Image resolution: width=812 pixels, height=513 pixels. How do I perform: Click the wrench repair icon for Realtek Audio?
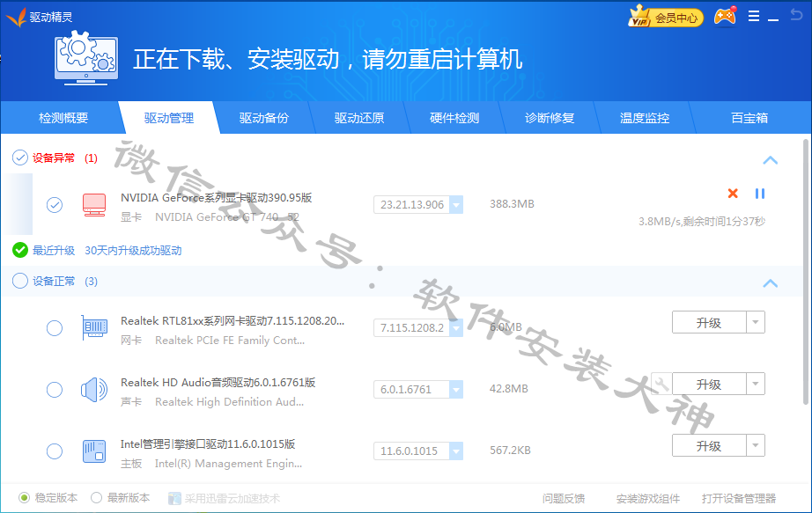[x=661, y=385]
